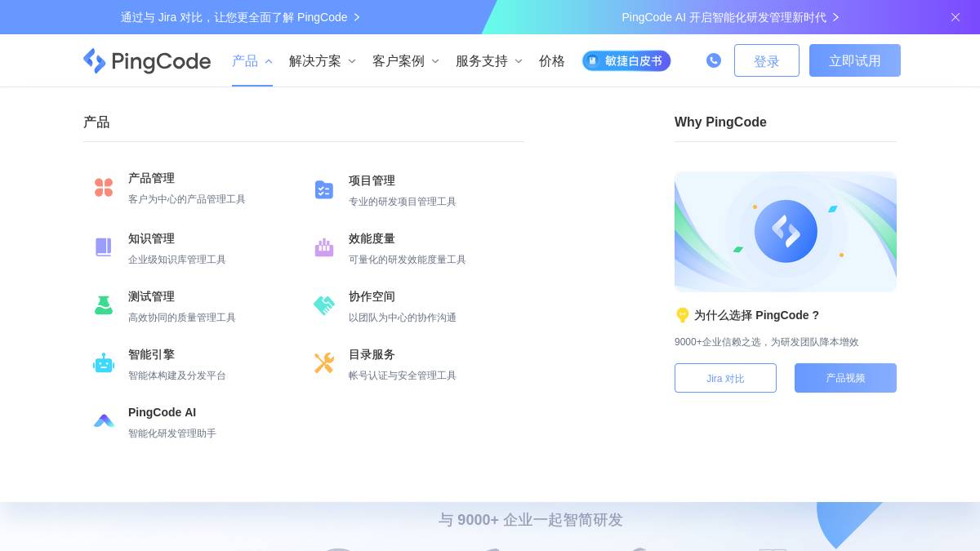
Task: Select the 产品管理 four-petal icon
Action: point(104,188)
